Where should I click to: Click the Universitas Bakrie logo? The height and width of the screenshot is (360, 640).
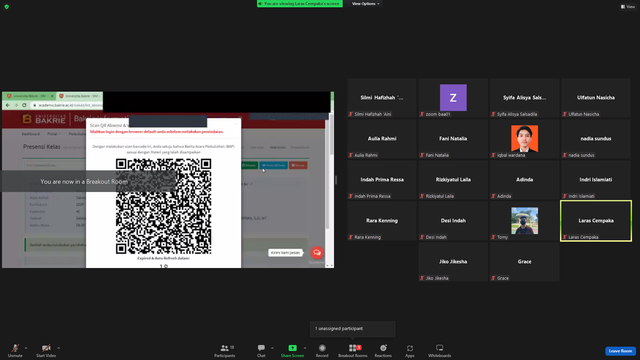click(x=44, y=119)
